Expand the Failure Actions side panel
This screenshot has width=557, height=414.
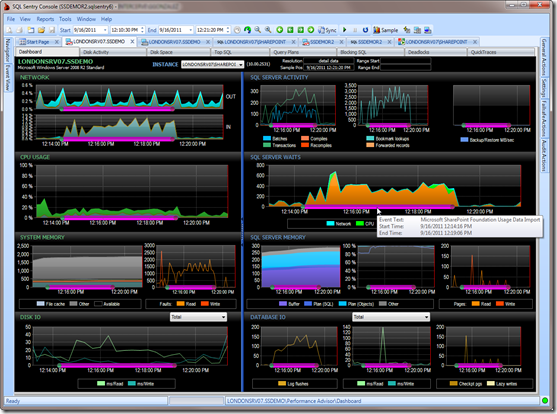544,119
